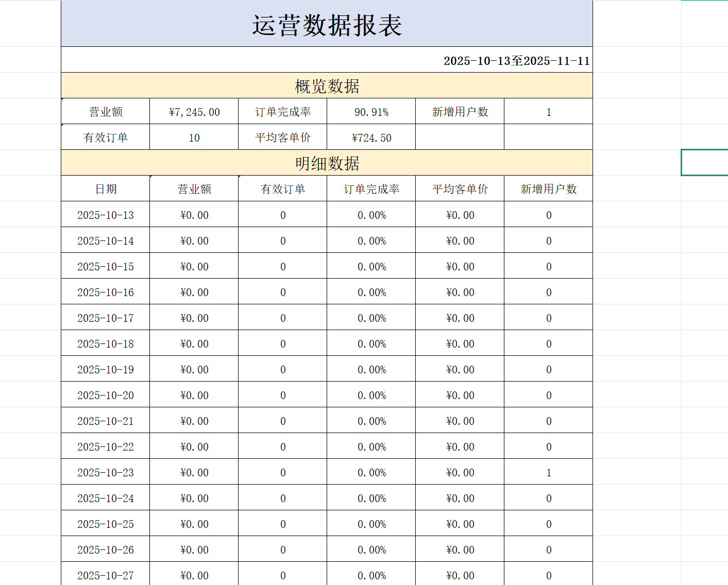Click the 有效订单 label in the overview section

106,137
